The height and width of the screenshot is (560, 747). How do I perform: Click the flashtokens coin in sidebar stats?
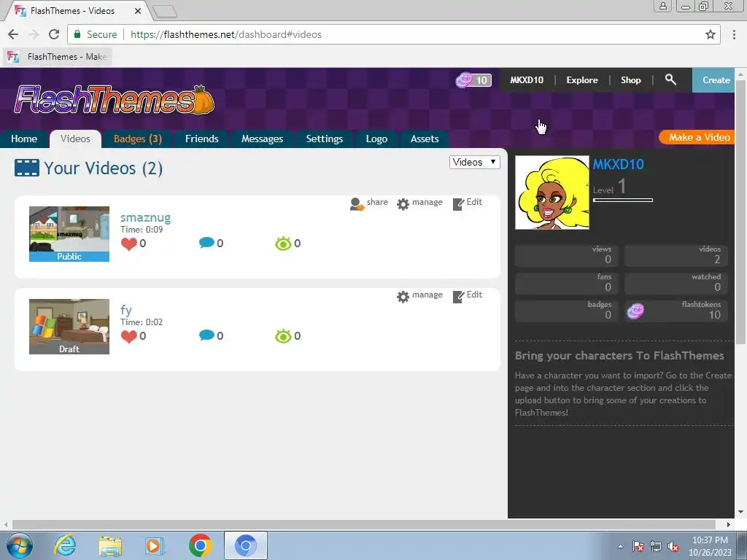point(635,311)
